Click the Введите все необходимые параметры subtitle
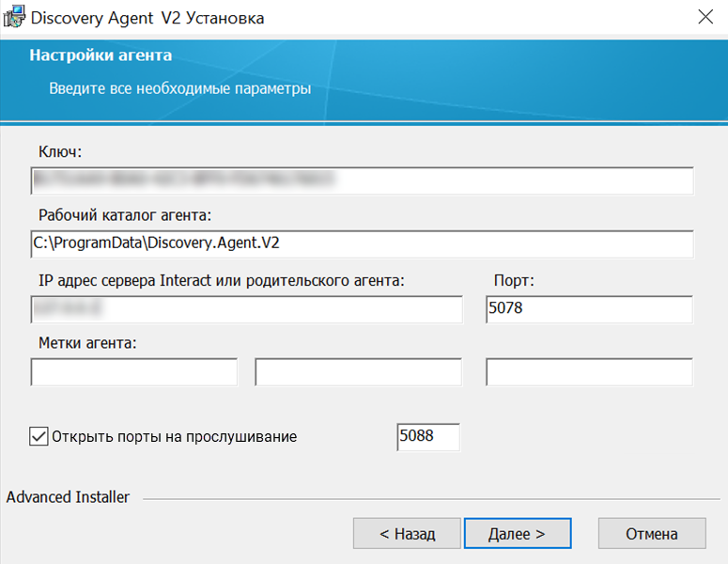728x564 pixels. (180, 88)
